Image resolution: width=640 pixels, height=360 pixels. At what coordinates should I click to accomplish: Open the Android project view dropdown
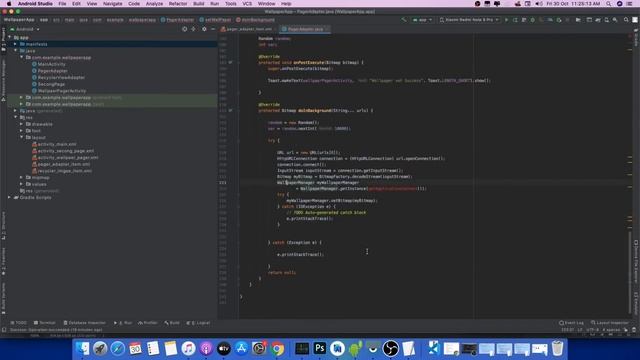24,29
